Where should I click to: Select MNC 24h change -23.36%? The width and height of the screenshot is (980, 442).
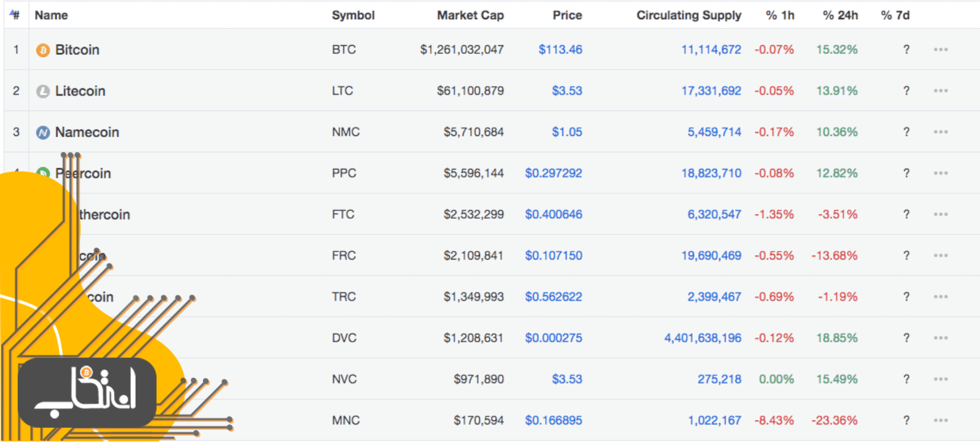tap(834, 420)
